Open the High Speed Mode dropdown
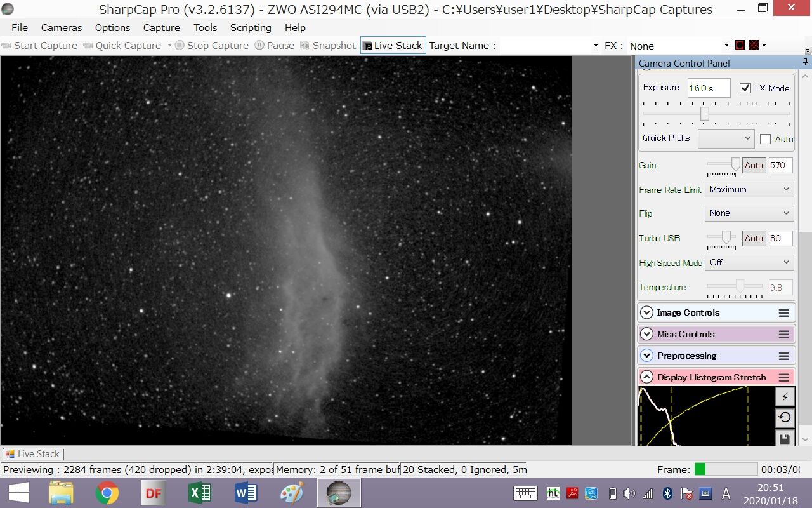 pyautogui.click(x=749, y=263)
